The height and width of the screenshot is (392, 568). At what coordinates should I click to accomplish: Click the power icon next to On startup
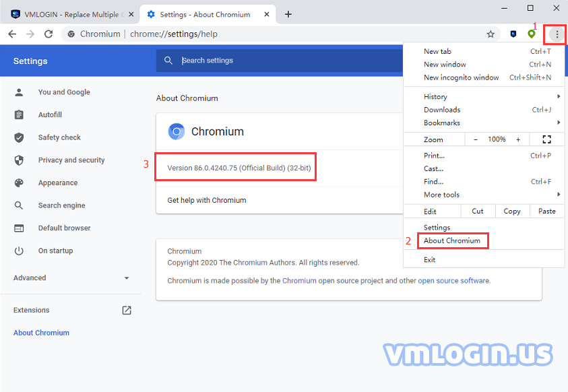pos(19,251)
